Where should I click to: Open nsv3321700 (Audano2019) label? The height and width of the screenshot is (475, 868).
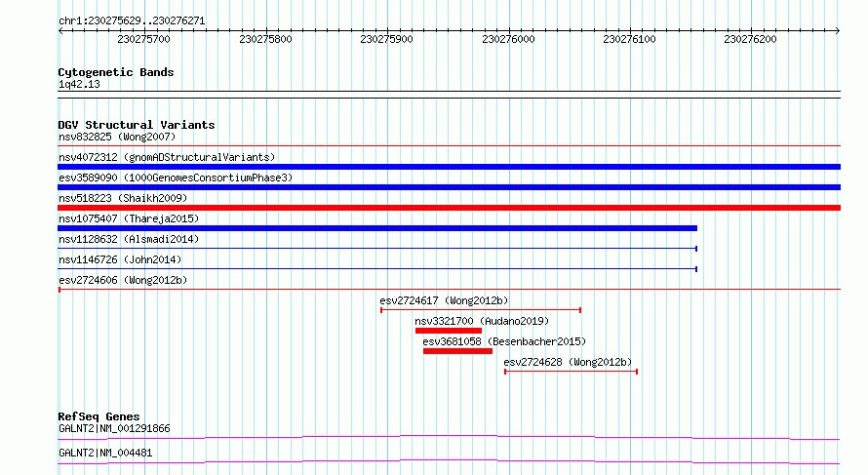point(482,321)
